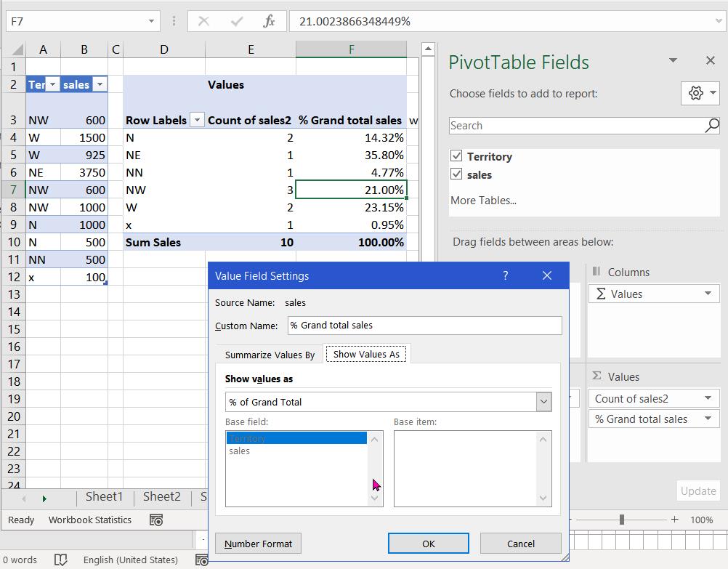Select the cell showing 23.15%

tap(351, 207)
